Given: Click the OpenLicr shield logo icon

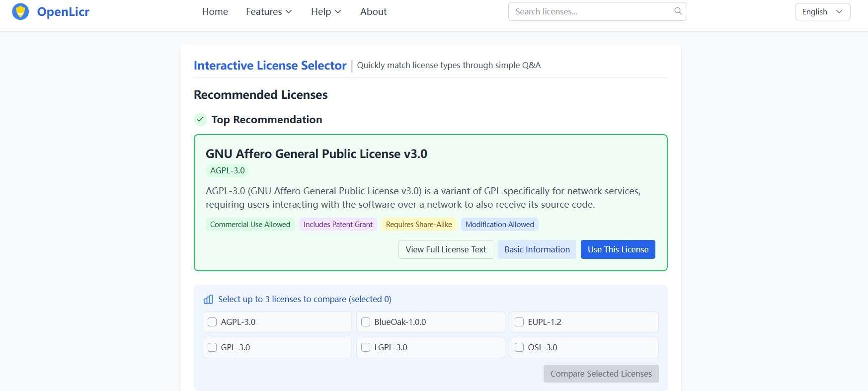Looking at the screenshot, I should tap(20, 11).
